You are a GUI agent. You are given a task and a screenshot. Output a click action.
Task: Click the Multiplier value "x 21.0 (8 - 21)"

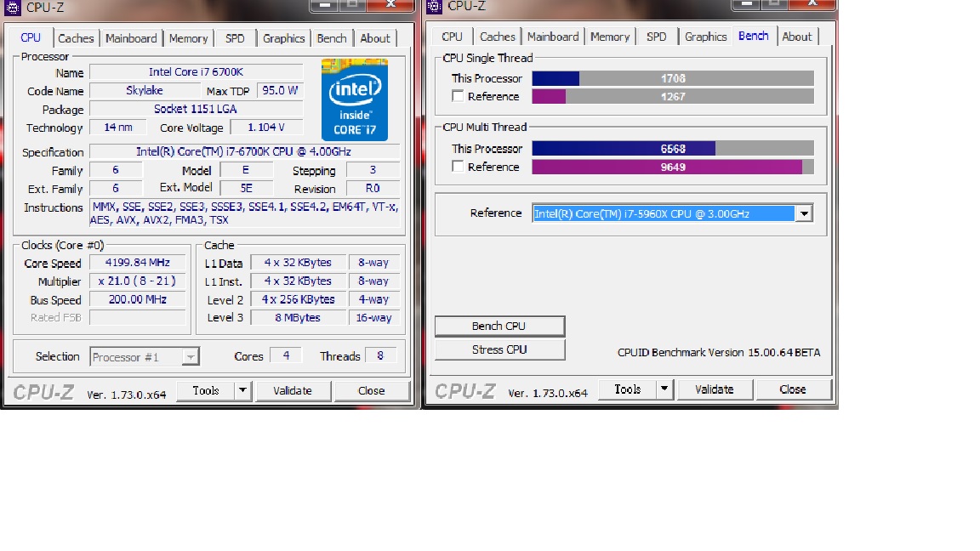click(138, 281)
